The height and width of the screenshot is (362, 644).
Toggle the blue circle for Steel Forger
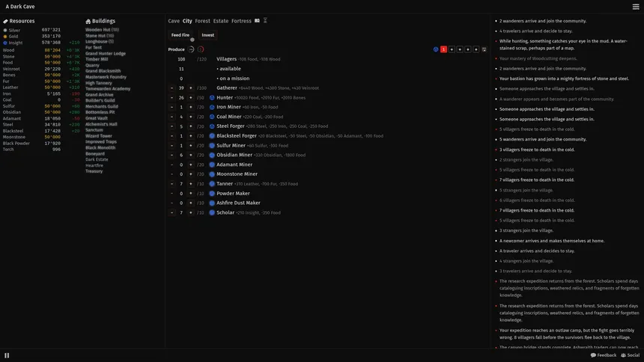click(212, 126)
